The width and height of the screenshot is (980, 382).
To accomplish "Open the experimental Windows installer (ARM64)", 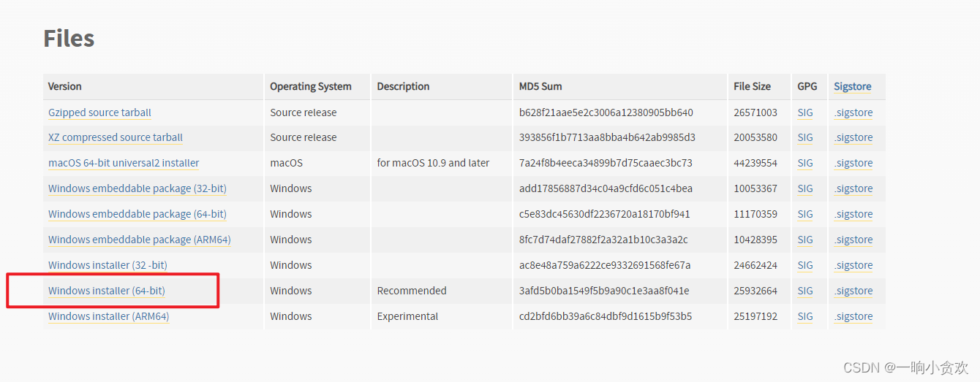I will click(109, 316).
